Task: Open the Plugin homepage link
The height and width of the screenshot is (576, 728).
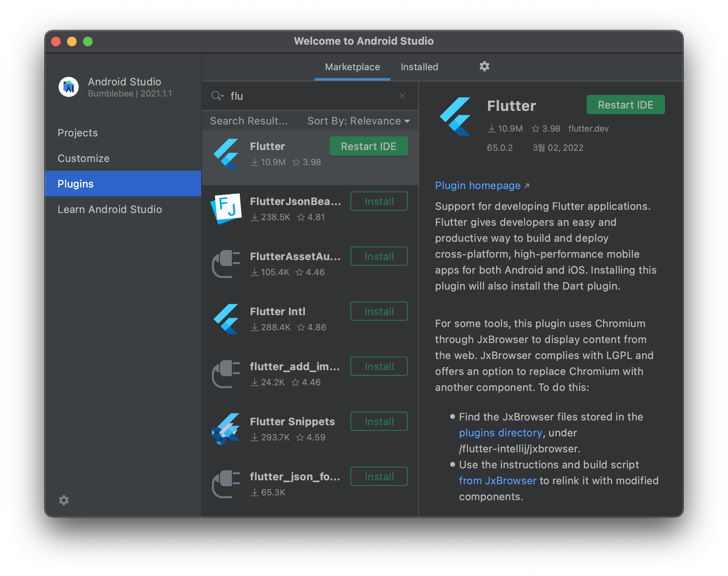Action: tap(482, 185)
